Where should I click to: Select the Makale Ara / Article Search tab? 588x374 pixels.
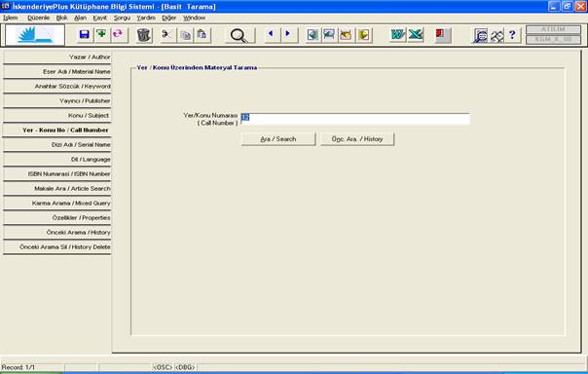[x=57, y=189]
